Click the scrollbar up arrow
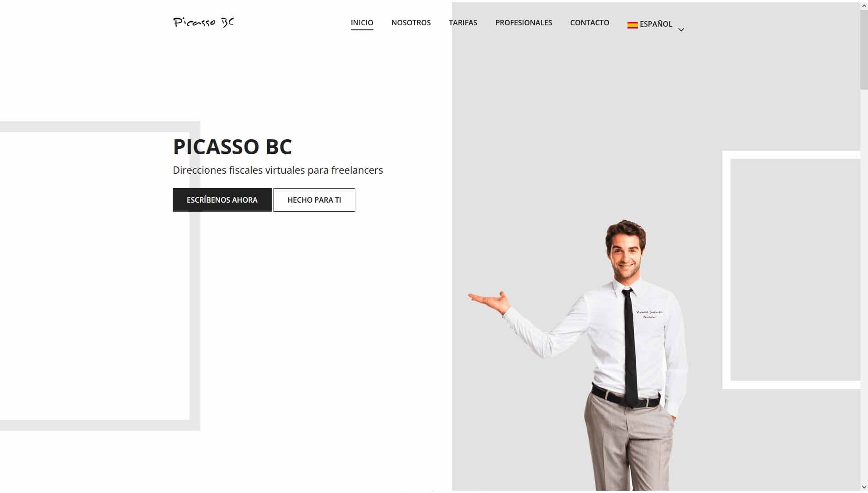The width and height of the screenshot is (868, 493). click(x=864, y=5)
